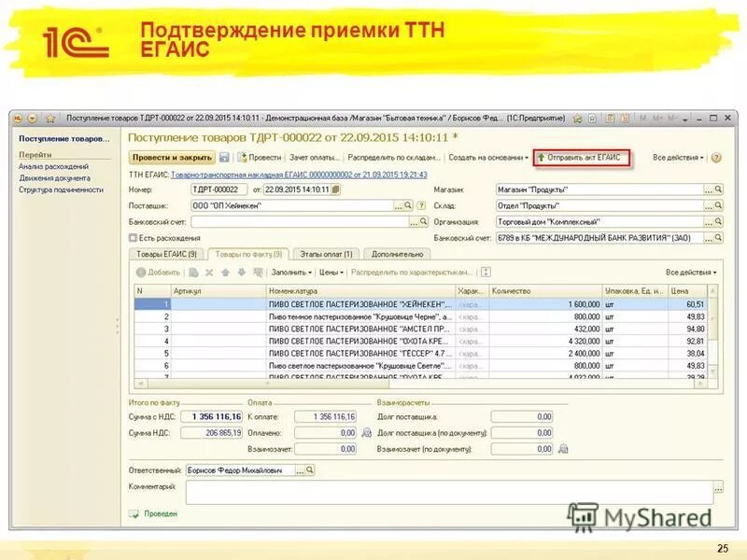Screen dimensions: 747x560
Task: Open the Цены dropdown in the table toolbar
Action: [x=331, y=273]
